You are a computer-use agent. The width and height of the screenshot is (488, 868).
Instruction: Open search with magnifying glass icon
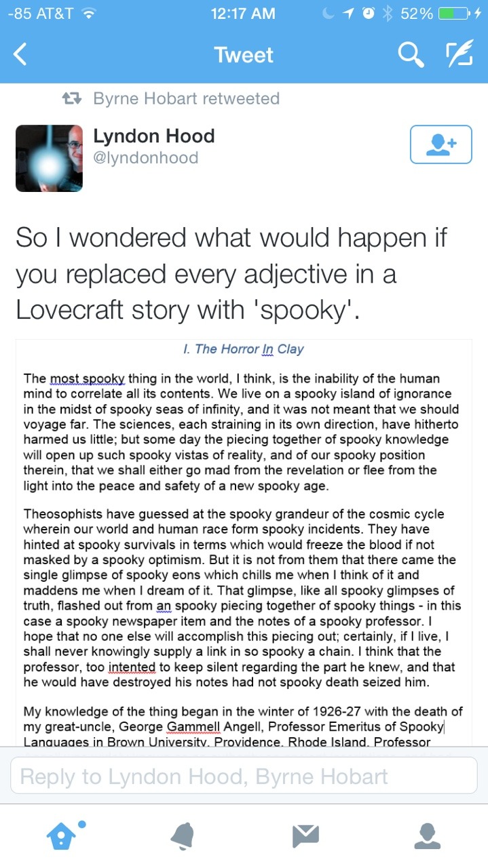pos(411,55)
